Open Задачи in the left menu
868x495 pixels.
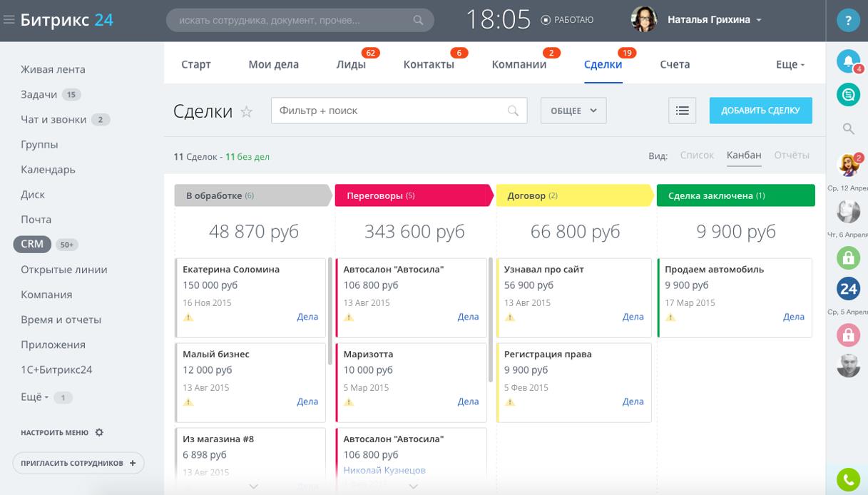pyautogui.click(x=39, y=94)
